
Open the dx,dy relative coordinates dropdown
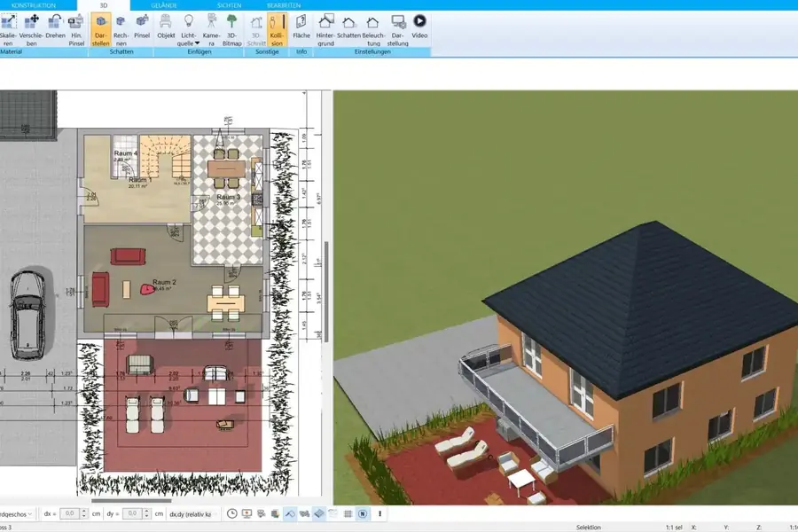click(x=191, y=513)
